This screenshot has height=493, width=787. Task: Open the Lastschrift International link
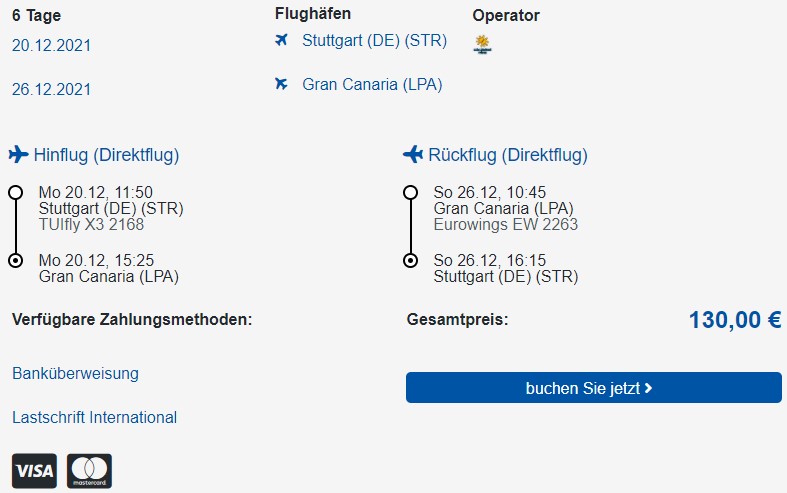(94, 417)
